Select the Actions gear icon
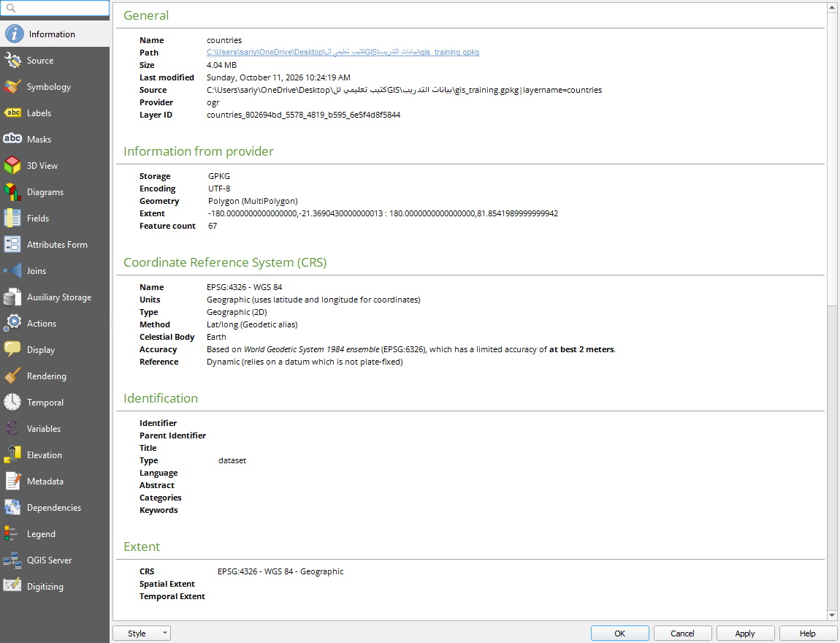Viewport: 840px width, 643px height. pos(12,324)
